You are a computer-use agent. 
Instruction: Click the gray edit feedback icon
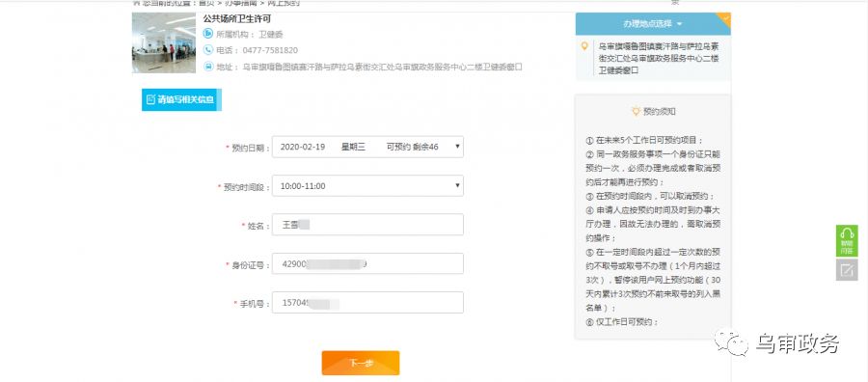click(847, 269)
